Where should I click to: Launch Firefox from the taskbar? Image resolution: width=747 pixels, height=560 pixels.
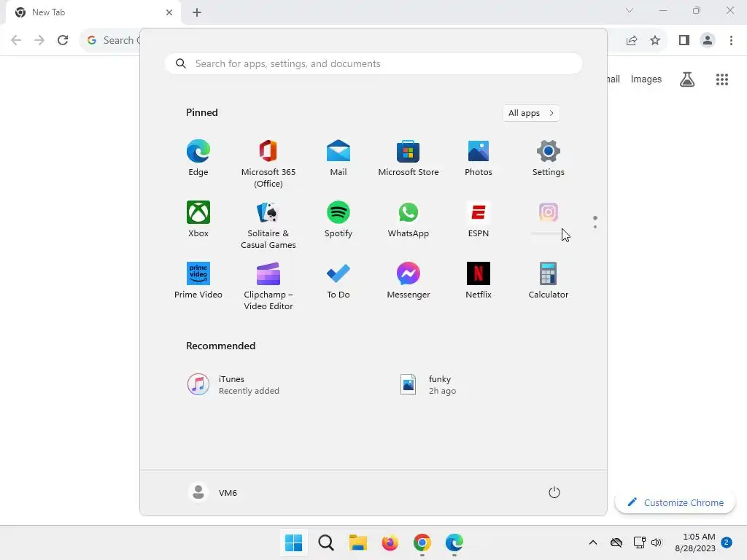390,542
